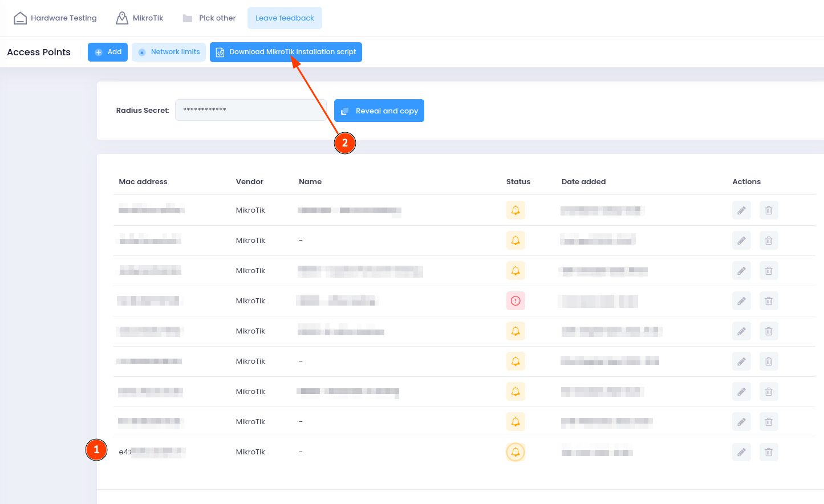Click trash delete icon in first row
The width and height of the screenshot is (824, 504).
point(769,210)
